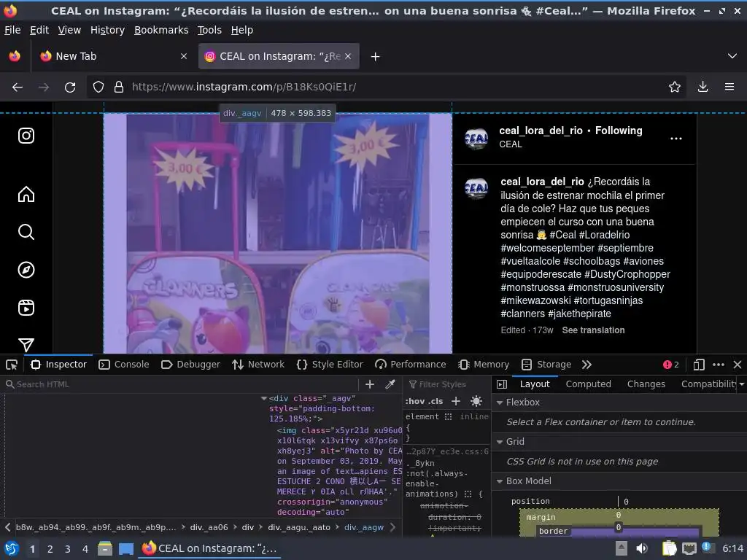This screenshot has width=747, height=560.
Task: Show more devtools tabs chevron
Action: (x=587, y=365)
